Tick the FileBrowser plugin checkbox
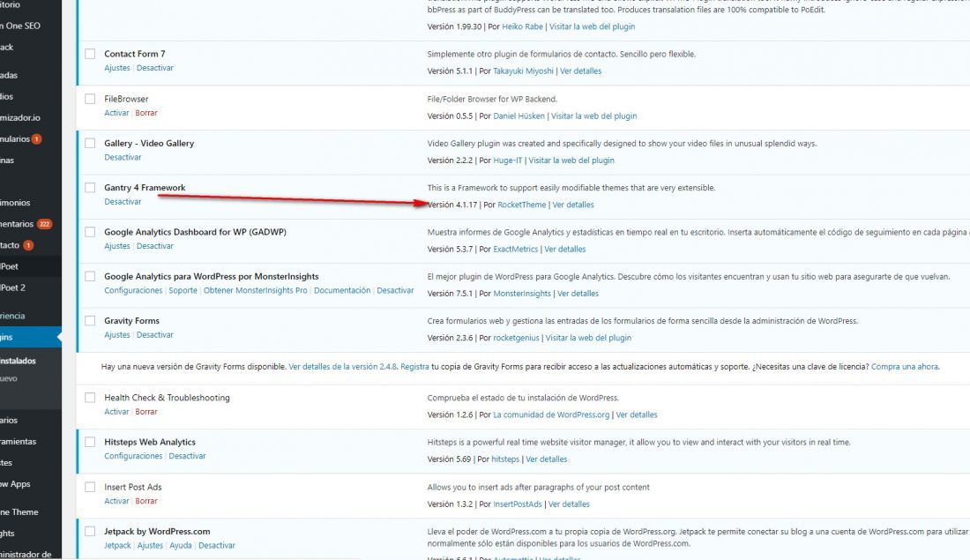Image resolution: width=970 pixels, height=560 pixels. (90, 99)
